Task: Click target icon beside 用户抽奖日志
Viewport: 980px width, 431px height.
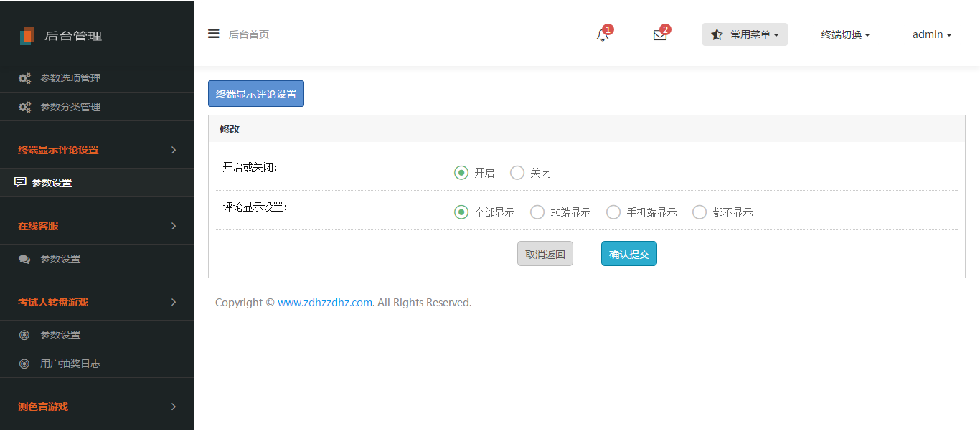Action: click(x=24, y=364)
